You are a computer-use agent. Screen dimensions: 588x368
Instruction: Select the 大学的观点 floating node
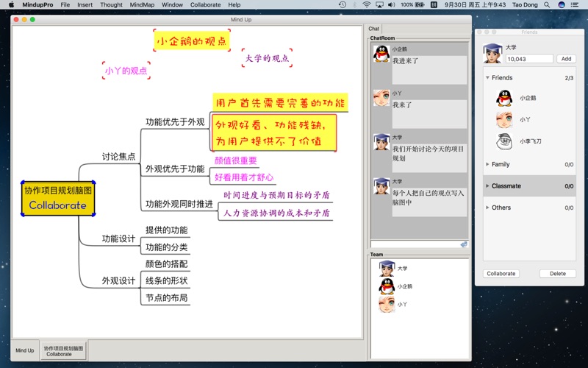(x=267, y=58)
